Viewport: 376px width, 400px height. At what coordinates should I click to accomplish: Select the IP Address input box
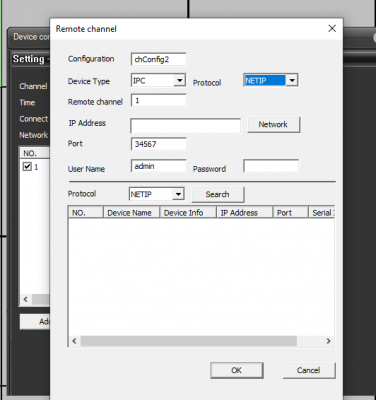click(x=185, y=126)
